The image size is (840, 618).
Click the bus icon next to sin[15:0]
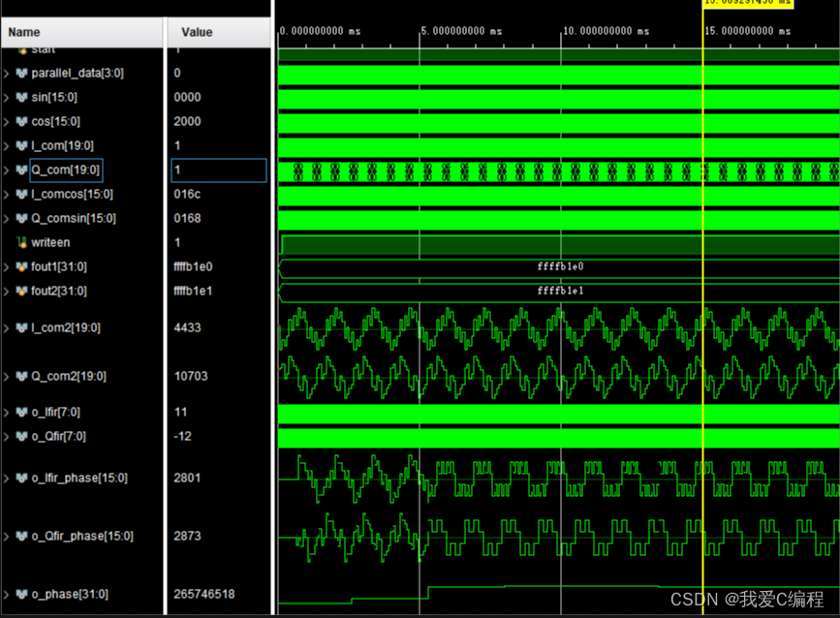coord(21,97)
